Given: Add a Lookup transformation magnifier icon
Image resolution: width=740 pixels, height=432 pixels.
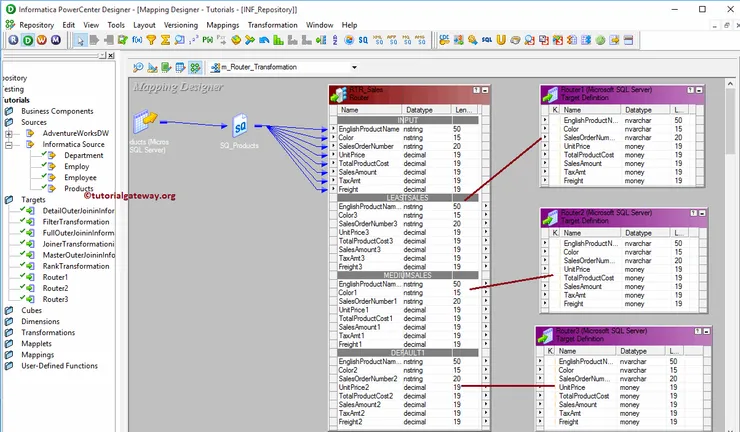Looking at the screenshot, I should tap(179, 40).
